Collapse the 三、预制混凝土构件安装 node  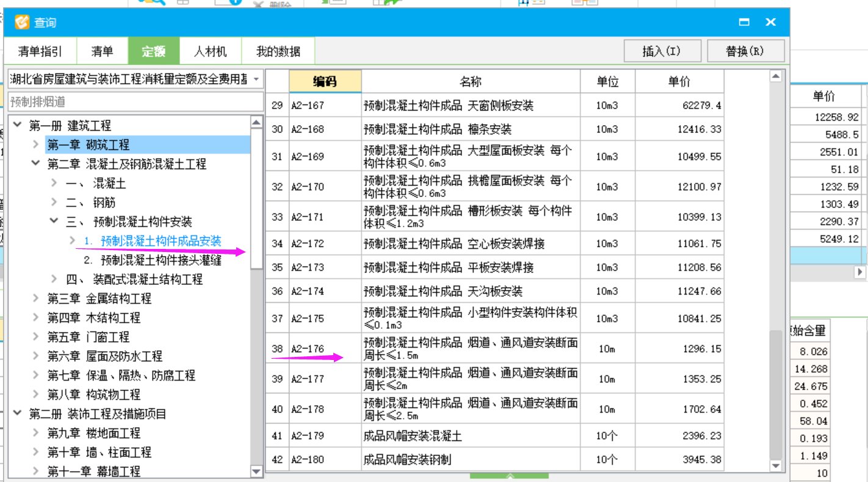tap(54, 221)
